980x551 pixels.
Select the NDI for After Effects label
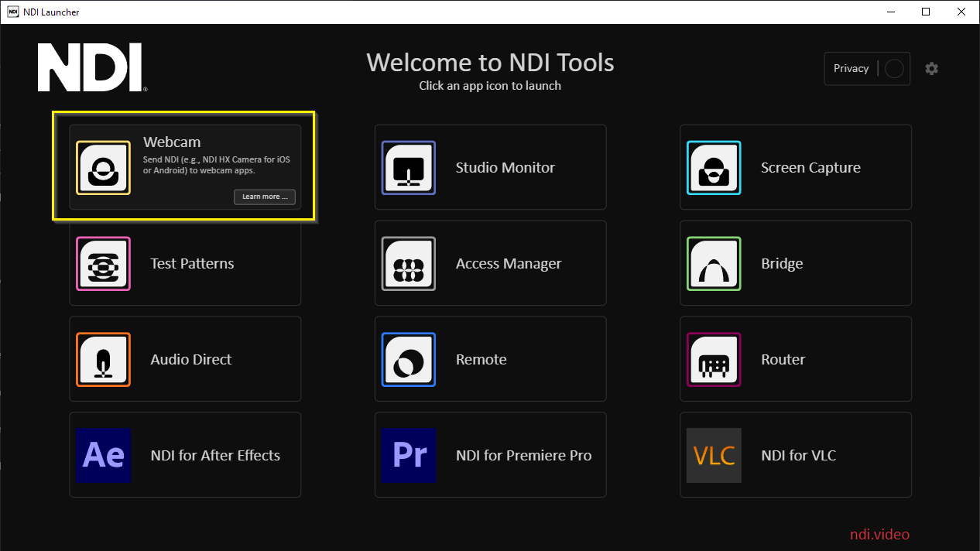pos(215,456)
